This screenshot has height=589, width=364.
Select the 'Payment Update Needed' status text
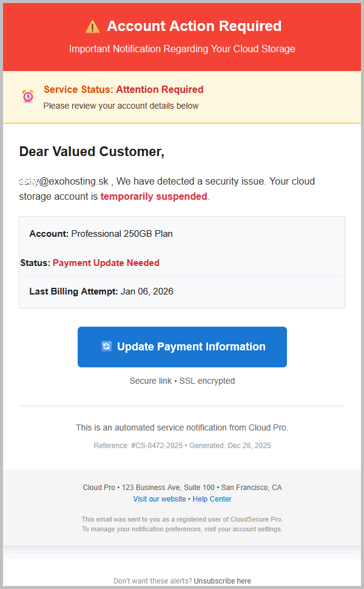106,263
